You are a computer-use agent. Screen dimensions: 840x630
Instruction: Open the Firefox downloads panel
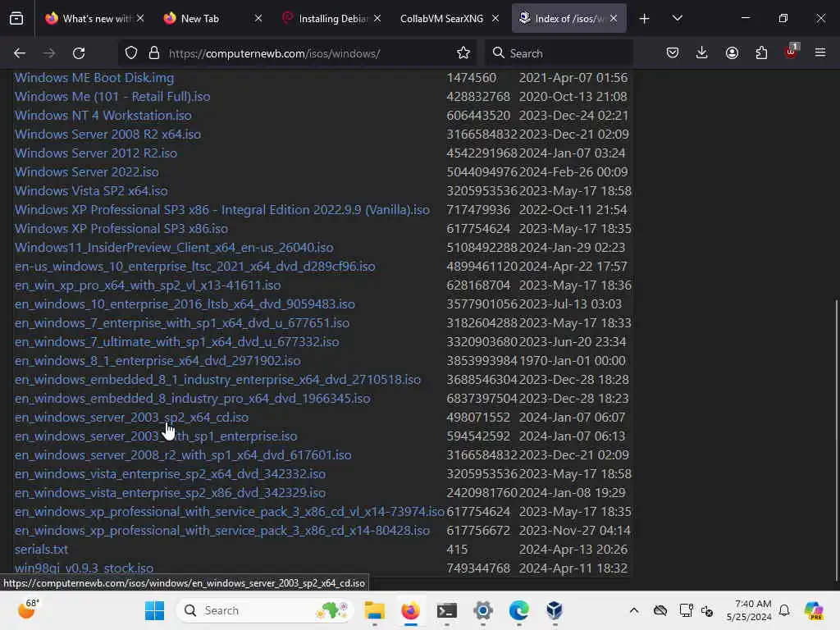(x=702, y=53)
